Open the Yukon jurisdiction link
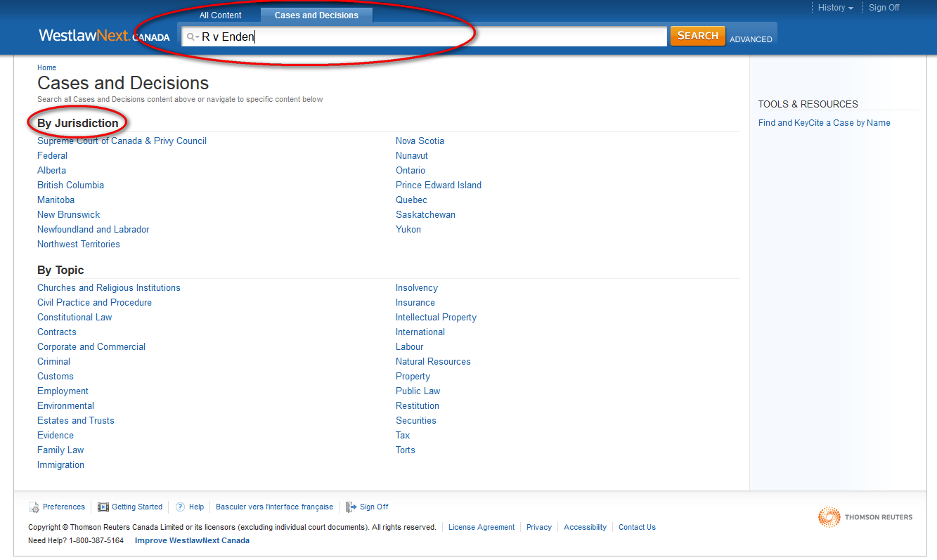The width and height of the screenshot is (937, 560). [x=408, y=229]
